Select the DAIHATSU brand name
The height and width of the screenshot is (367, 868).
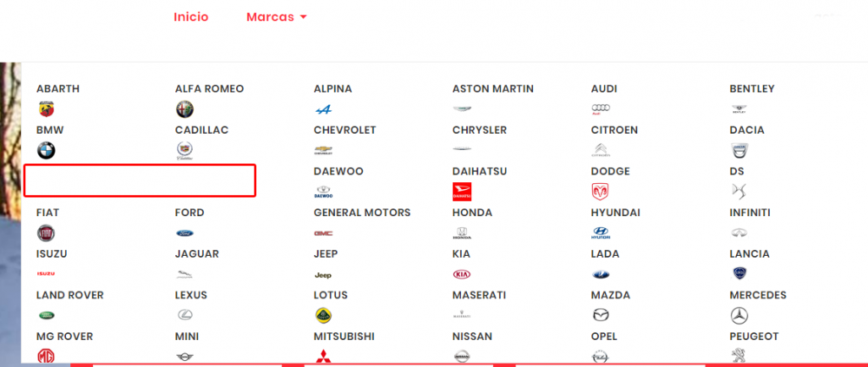[479, 172]
